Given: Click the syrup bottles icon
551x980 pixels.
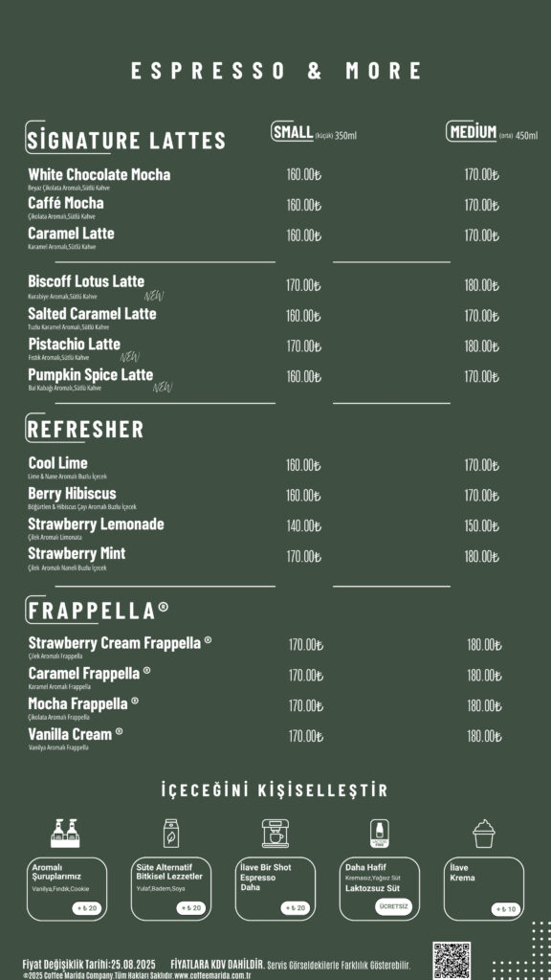Looking at the screenshot, I should [65, 834].
